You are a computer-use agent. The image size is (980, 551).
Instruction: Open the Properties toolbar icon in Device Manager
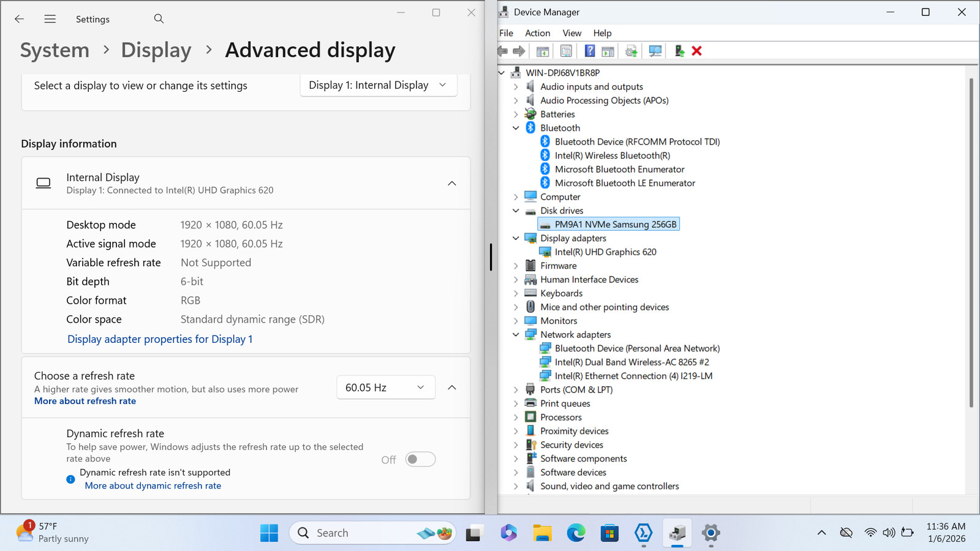[566, 51]
